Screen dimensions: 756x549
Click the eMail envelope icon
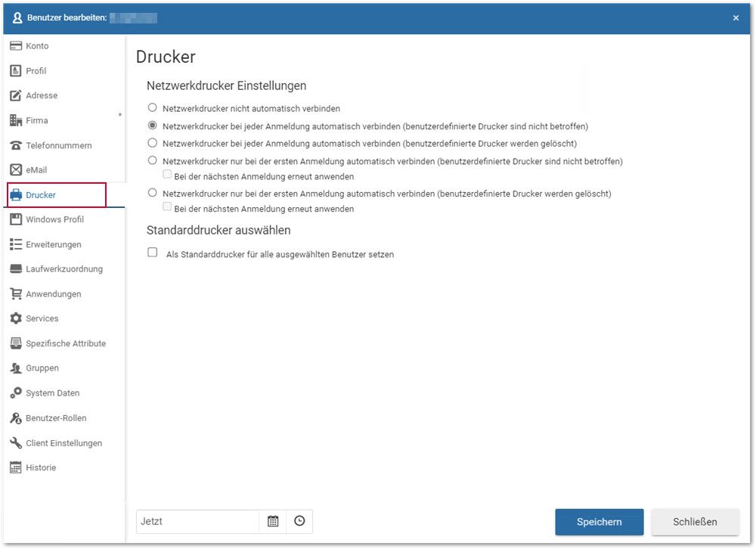[16, 170]
